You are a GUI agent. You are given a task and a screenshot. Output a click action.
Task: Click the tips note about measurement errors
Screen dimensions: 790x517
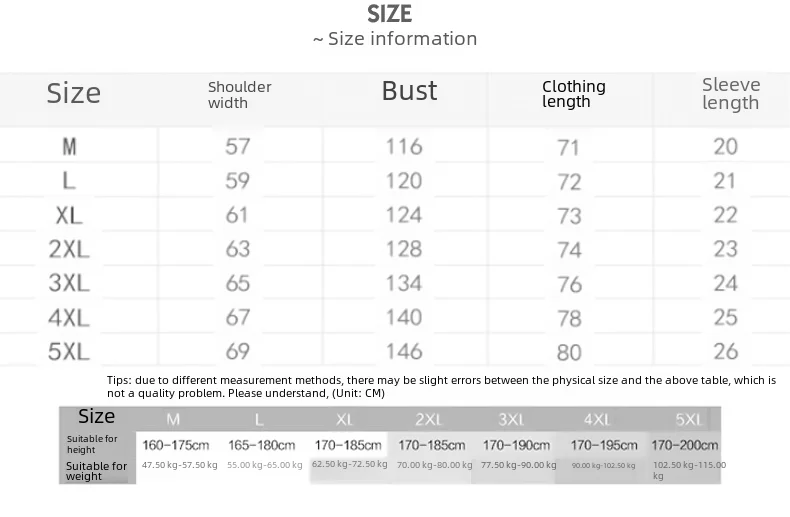[441, 386]
